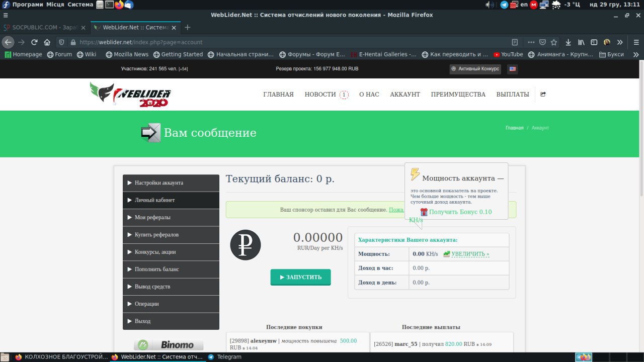The height and width of the screenshot is (362, 644).
Task: Click the address bar URL field
Action: point(292,42)
